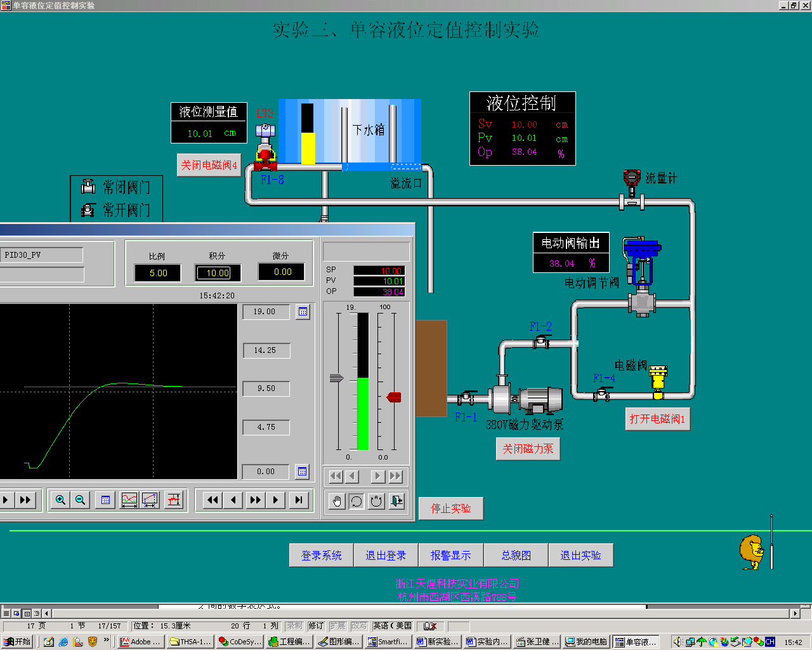The height and width of the screenshot is (650, 812).
Task: Click the PID30_PV tag name field
Action: [x=42, y=255]
